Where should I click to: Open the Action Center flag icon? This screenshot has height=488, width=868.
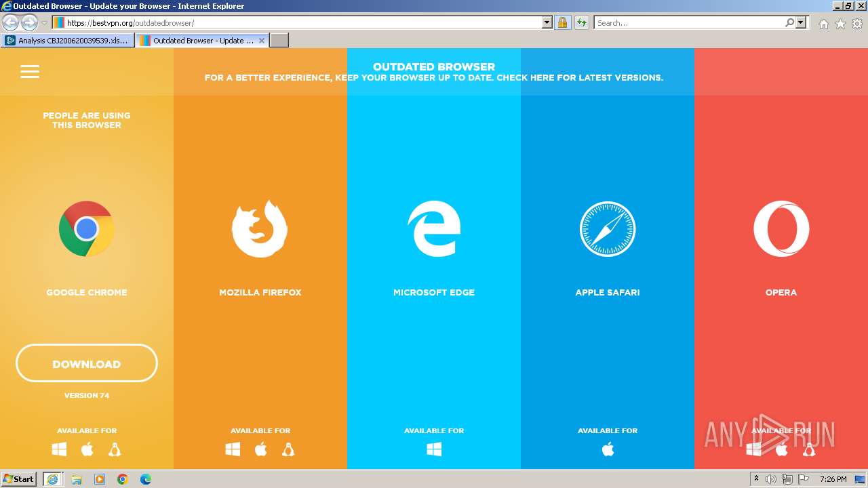pyautogui.click(x=804, y=479)
